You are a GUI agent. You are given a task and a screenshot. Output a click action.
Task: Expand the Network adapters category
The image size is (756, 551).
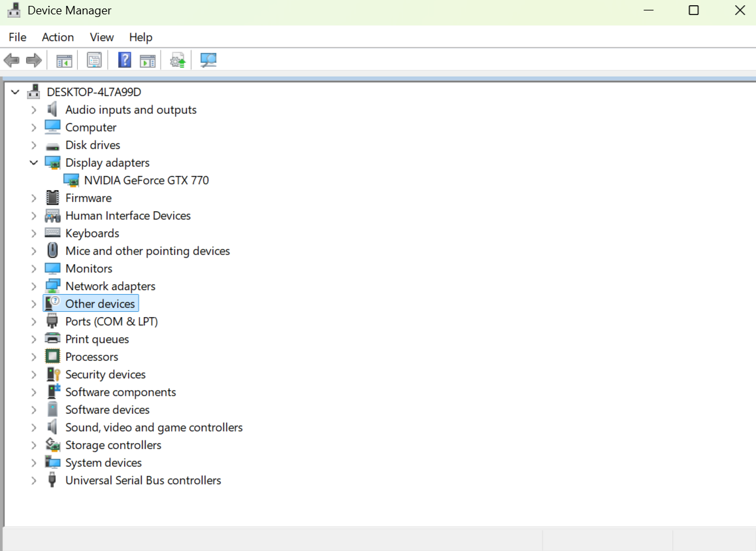click(x=34, y=286)
